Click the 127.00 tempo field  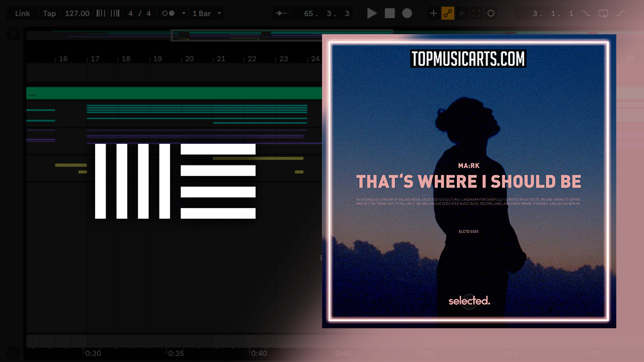tap(77, 14)
